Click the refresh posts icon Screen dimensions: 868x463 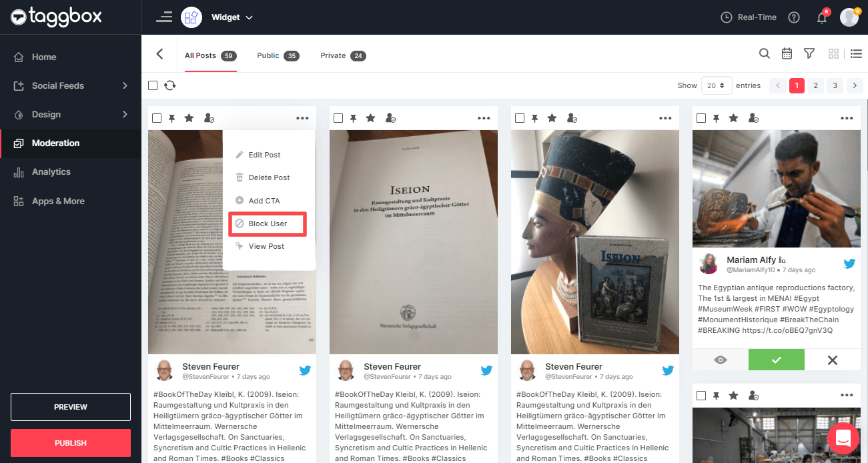click(170, 85)
